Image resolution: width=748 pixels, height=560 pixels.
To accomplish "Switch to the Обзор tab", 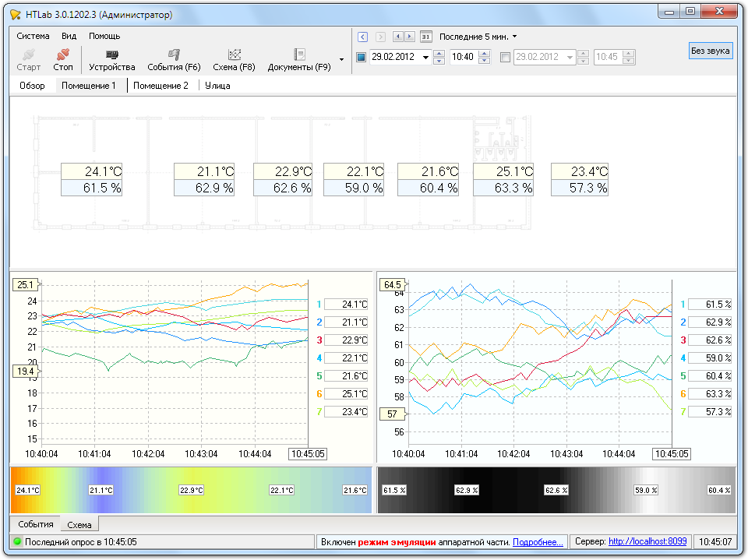I will pyautogui.click(x=32, y=86).
